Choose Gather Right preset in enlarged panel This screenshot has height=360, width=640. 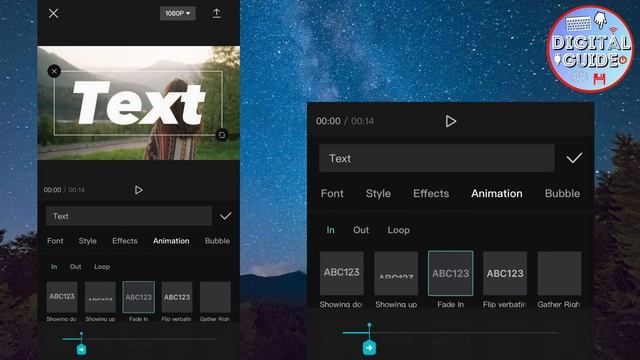[559, 280]
